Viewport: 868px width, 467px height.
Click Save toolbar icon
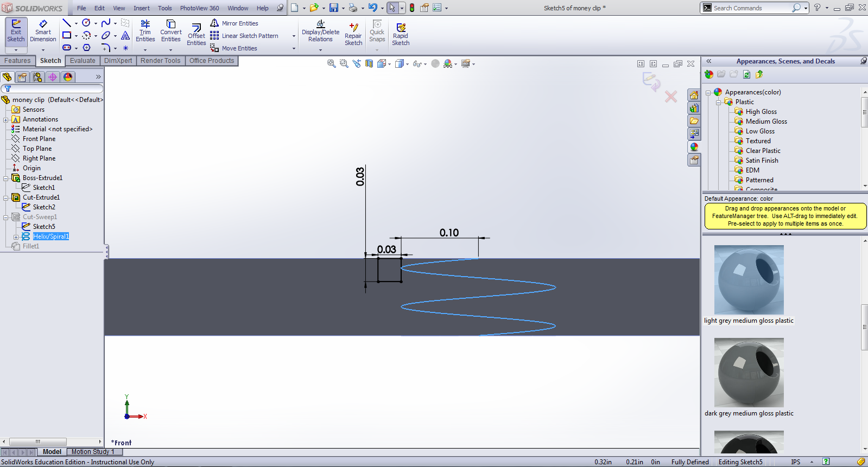[x=333, y=8]
